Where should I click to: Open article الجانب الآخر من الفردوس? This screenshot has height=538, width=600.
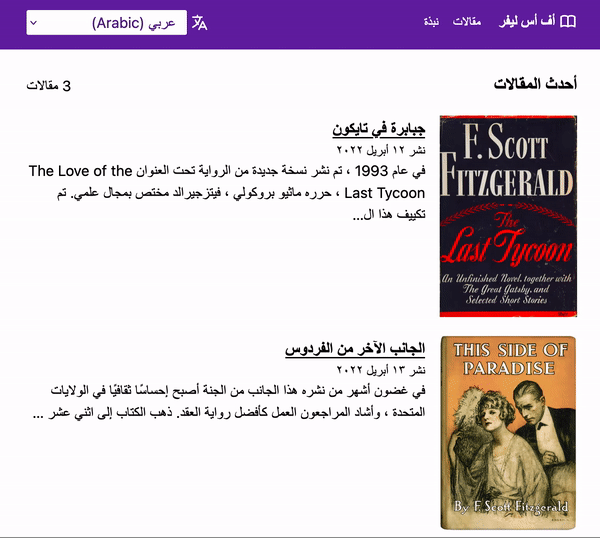355,349
